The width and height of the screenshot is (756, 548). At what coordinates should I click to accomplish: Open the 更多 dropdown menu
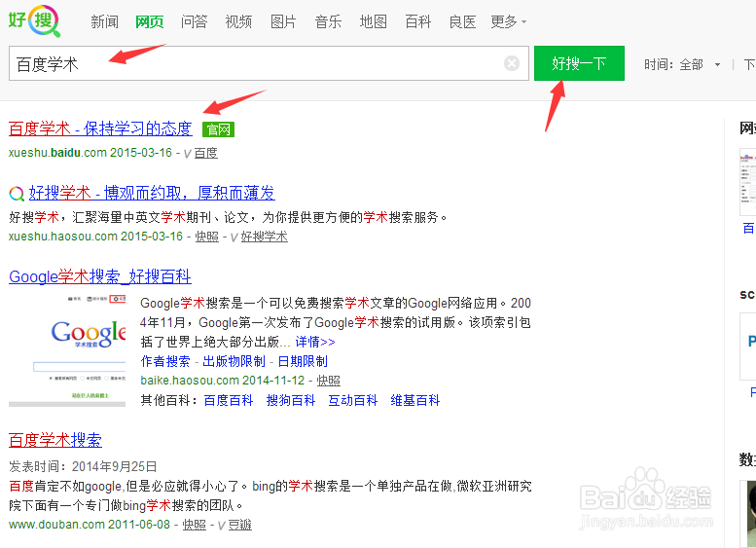tap(508, 21)
